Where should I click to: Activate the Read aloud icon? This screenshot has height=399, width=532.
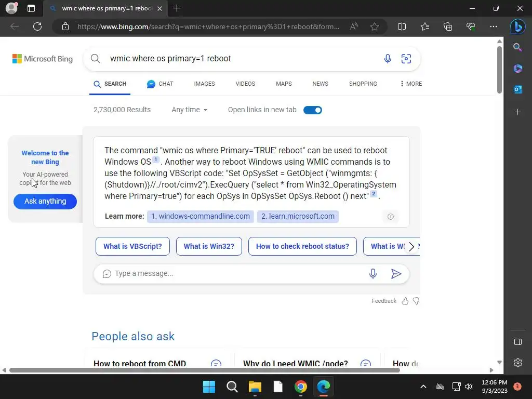354,26
